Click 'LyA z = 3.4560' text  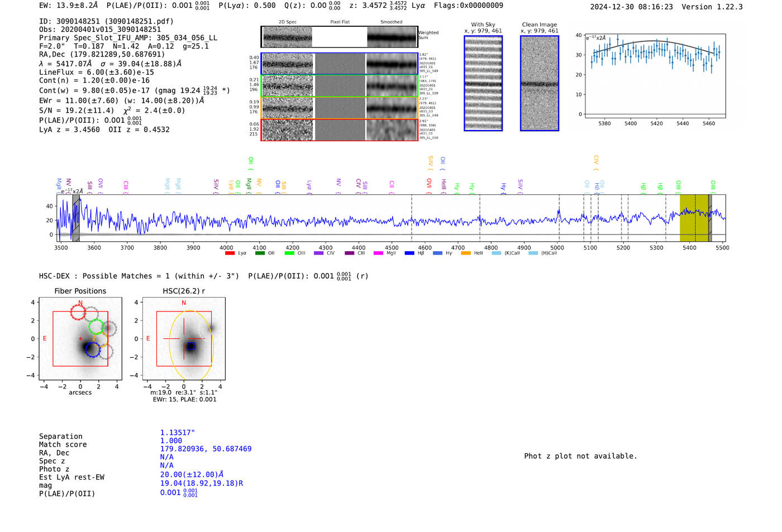69,130
